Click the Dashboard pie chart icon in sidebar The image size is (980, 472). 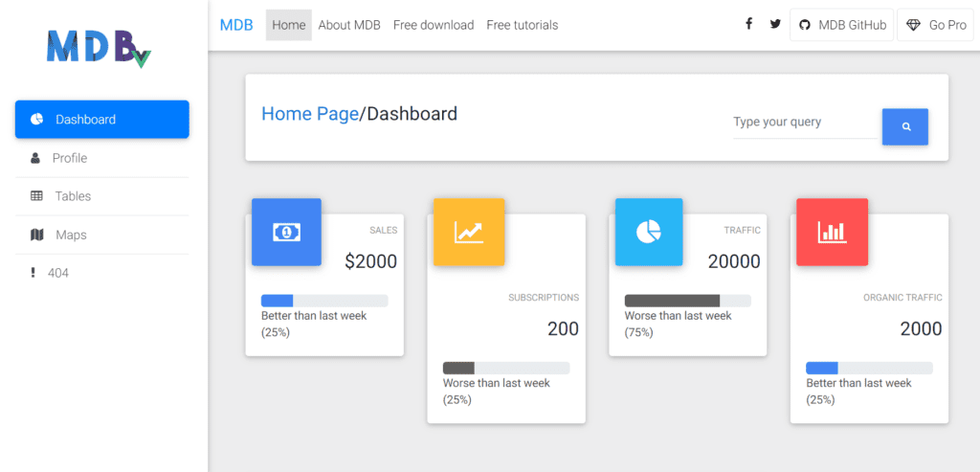coord(36,119)
